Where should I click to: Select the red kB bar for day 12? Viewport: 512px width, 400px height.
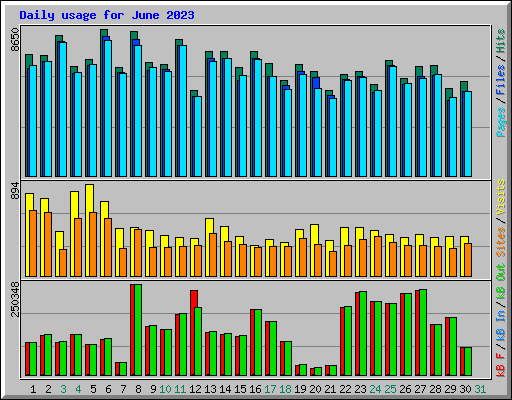pyautogui.click(x=193, y=333)
